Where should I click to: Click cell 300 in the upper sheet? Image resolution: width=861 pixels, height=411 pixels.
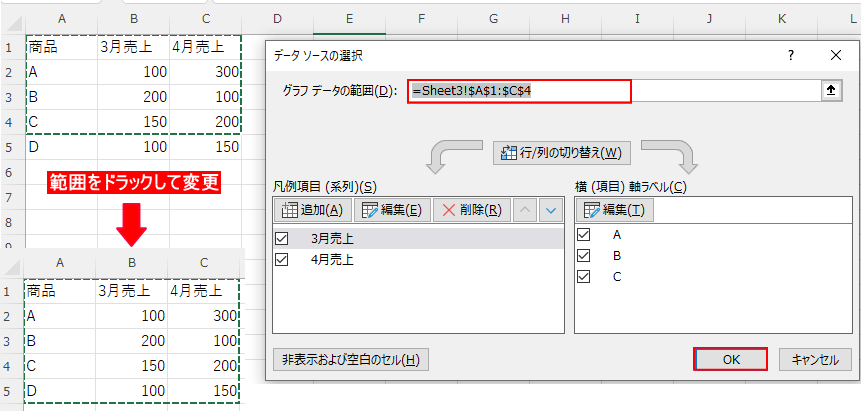point(205,72)
